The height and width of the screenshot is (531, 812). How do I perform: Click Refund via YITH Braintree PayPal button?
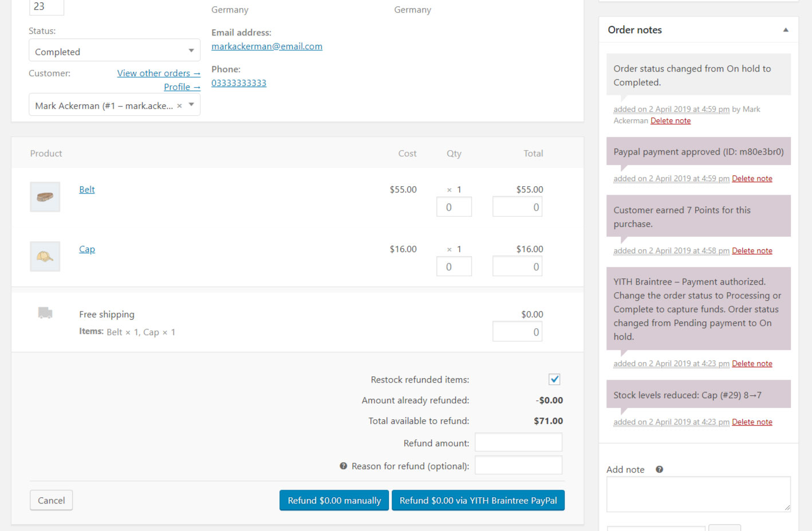(x=478, y=501)
